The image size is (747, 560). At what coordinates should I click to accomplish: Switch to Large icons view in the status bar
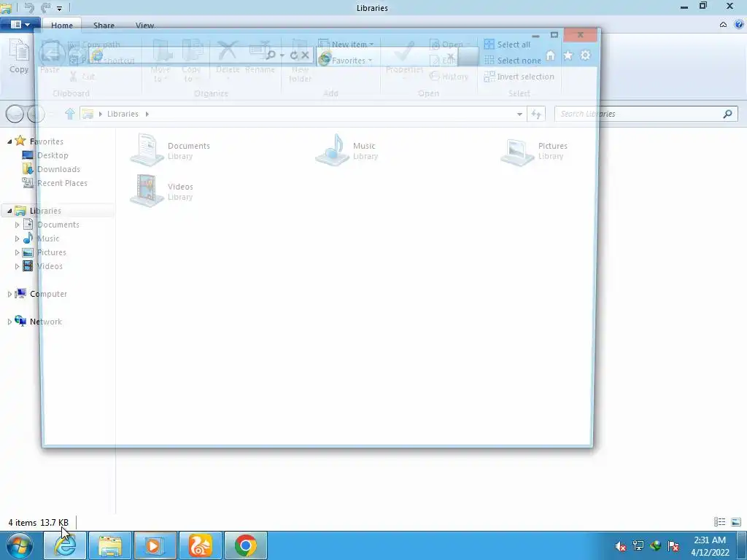[x=736, y=522]
